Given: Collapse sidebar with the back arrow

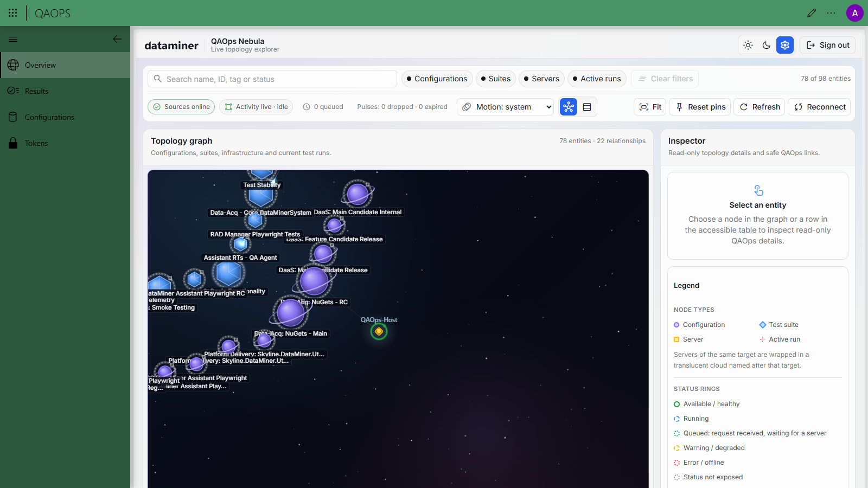Looking at the screenshot, I should pyautogui.click(x=117, y=39).
